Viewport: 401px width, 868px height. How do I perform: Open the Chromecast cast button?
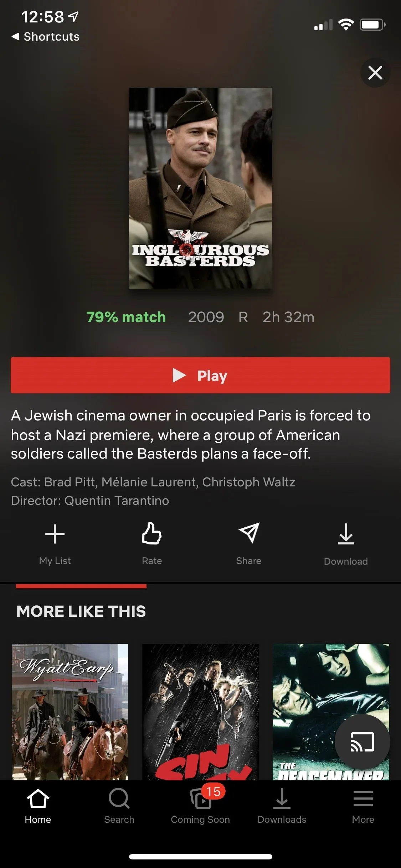click(363, 742)
